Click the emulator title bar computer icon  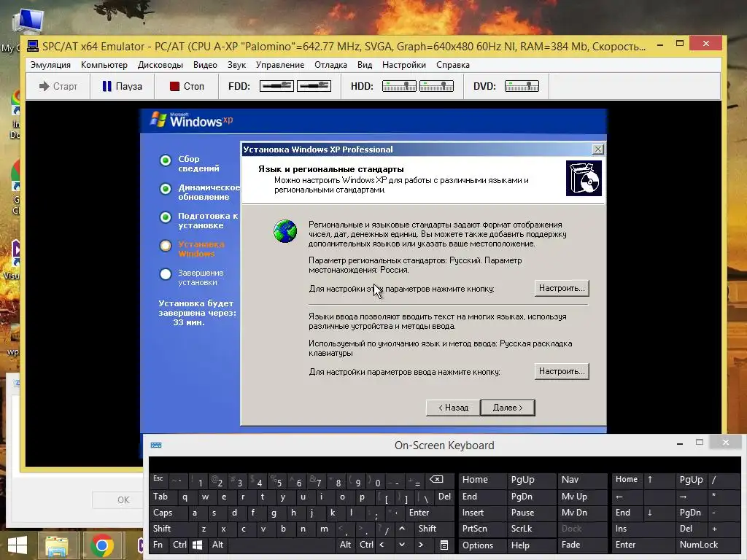tap(33, 46)
